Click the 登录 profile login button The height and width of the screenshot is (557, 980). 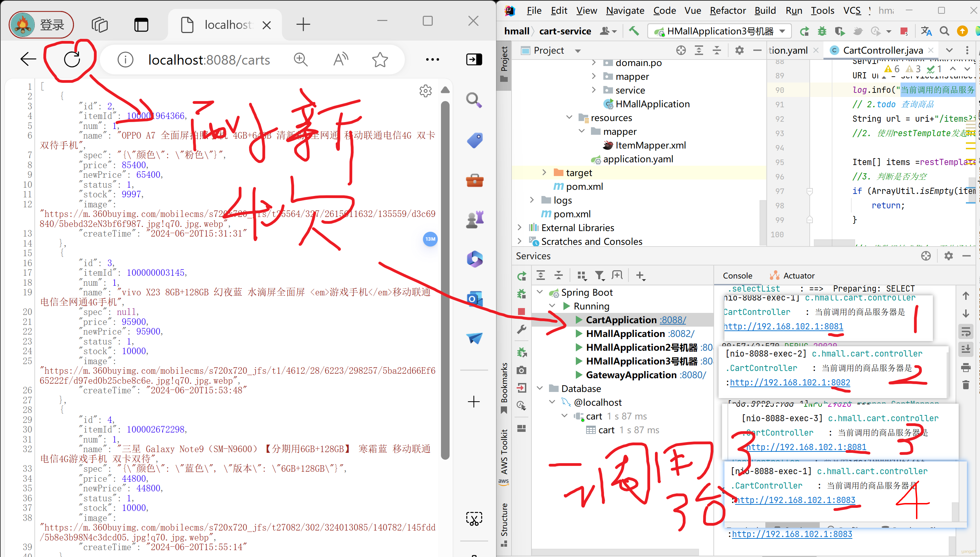pyautogui.click(x=41, y=25)
